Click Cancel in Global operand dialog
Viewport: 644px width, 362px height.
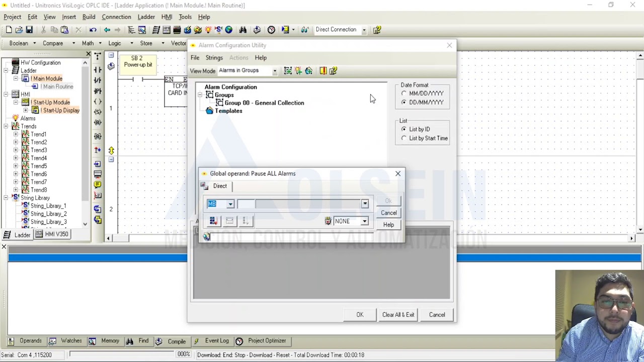click(388, 213)
